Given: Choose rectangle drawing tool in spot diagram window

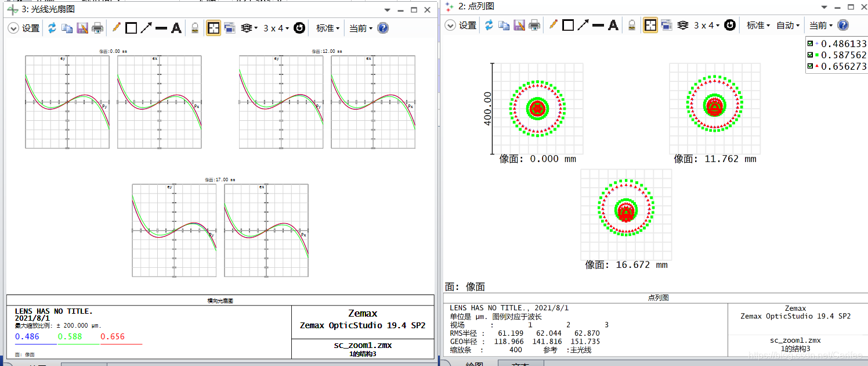Looking at the screenshot, I should coord(568,26).
